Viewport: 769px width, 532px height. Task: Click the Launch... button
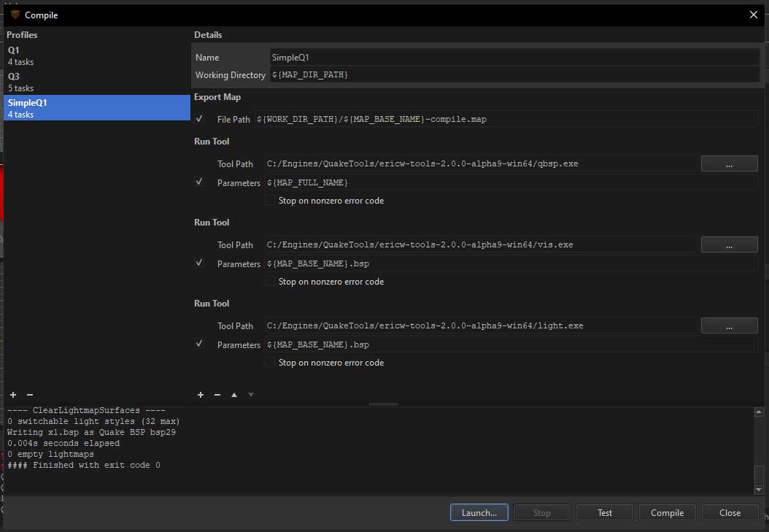coord(479,513)
